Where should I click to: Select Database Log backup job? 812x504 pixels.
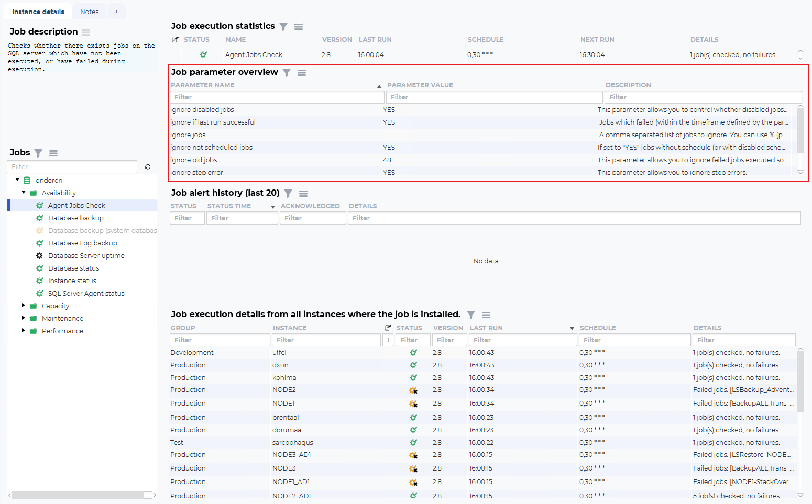pyautogui.click(x=82, y=243)
